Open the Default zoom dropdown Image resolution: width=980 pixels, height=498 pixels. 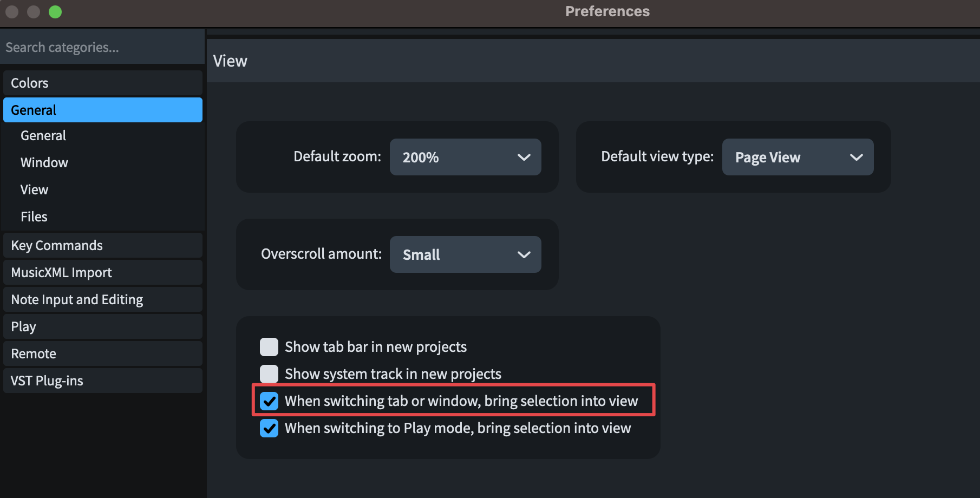465,157
